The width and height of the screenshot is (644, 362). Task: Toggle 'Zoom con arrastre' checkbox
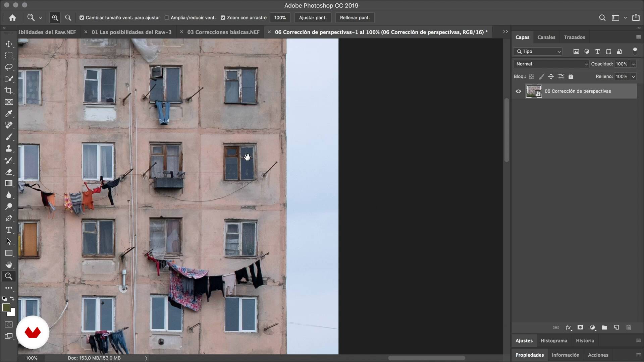coord(223,18)
